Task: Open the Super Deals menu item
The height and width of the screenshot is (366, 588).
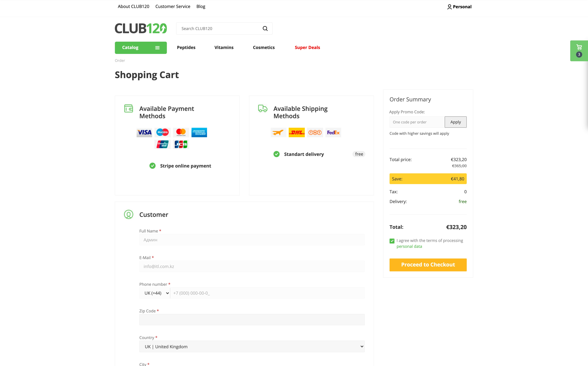Action: 307,47
